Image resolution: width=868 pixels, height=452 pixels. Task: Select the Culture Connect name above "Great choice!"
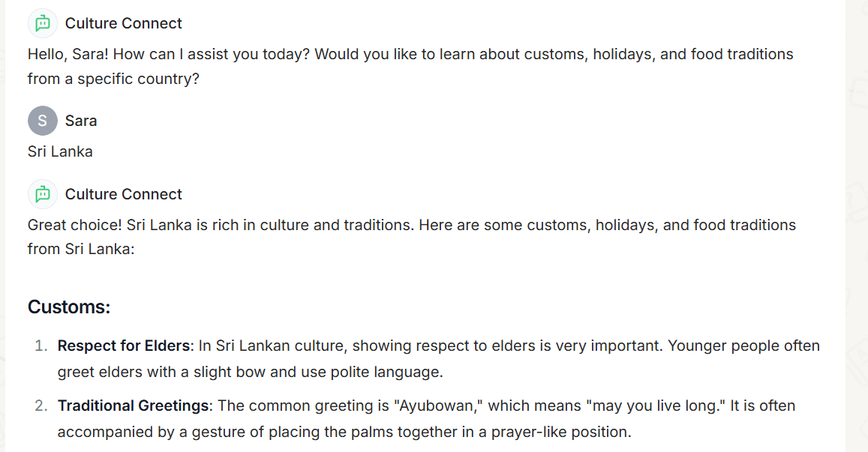[x=124, y=194]
